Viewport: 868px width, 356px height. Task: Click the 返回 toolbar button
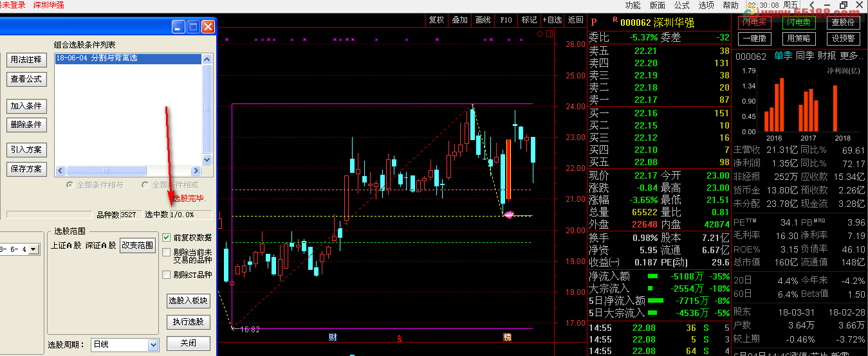[x=575, y=20]
